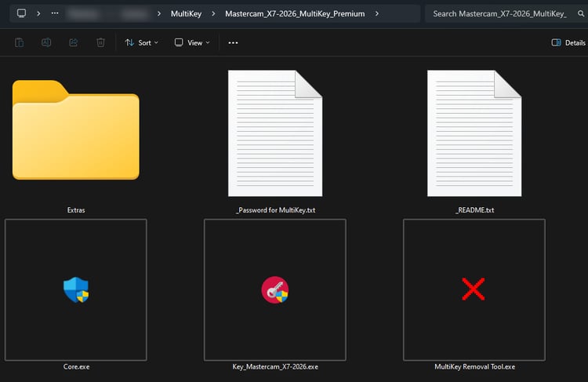Open the MultiKey breadcrumb folder
Image resolution: width=588 pixels, height=382 pixels.
click(186, 14)
